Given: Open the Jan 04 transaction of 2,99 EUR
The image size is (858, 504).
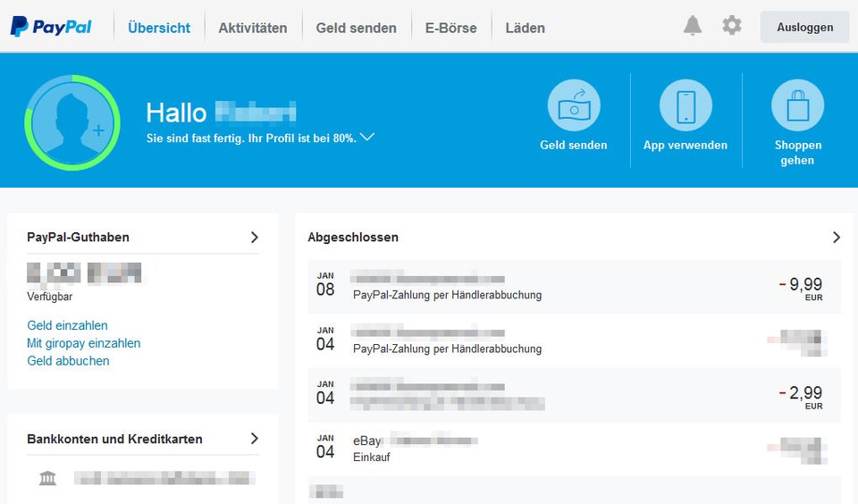Looking at the screenshot, I should 574,395.
